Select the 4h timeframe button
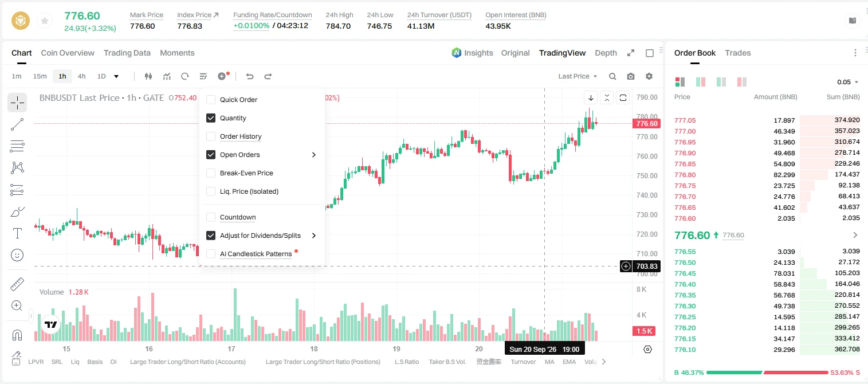Image resolution: width=868 pixels, height=384 pixels. click(82, 76)
